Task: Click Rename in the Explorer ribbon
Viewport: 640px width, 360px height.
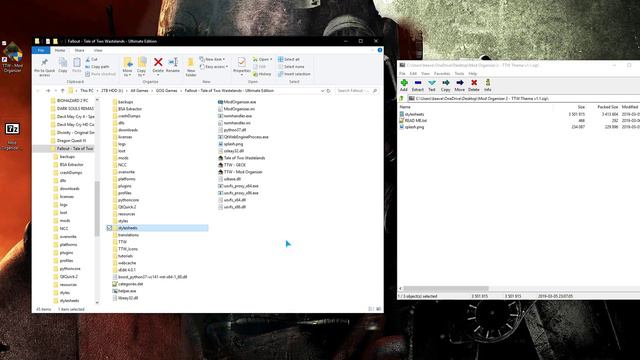Action: pyautogui.click(x=173, y=65)
